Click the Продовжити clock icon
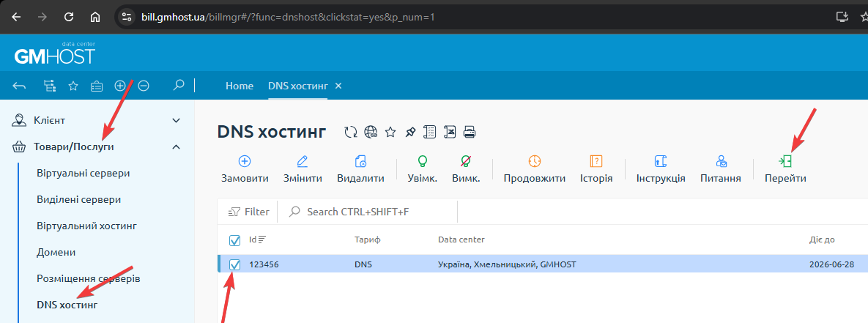The image size is (868, 323). coord(534,161)
